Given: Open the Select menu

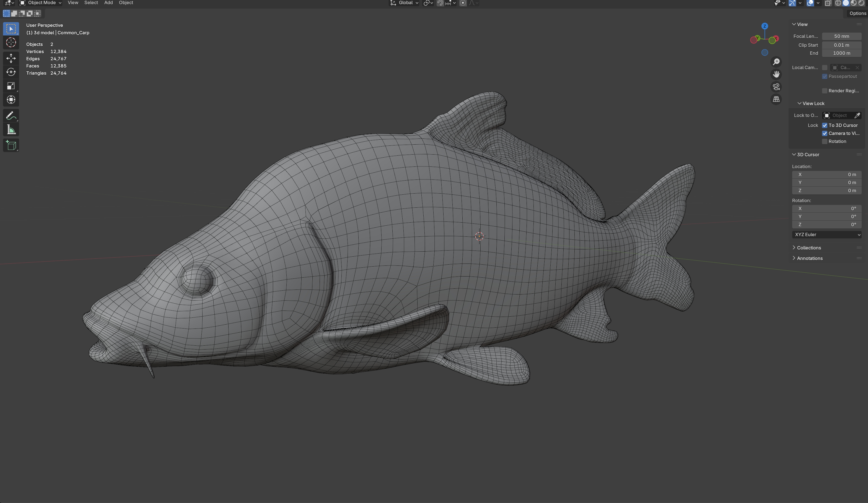Looking at the screenshot, I should [91, 3].
